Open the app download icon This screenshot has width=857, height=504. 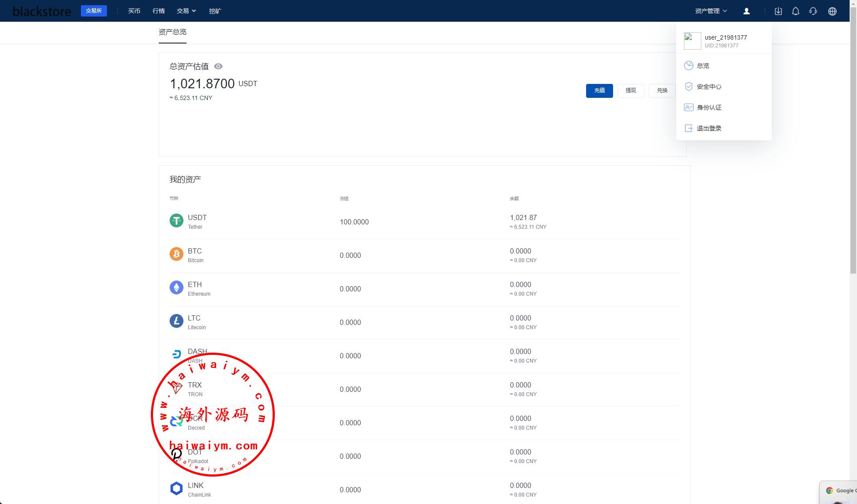point(778,11)
